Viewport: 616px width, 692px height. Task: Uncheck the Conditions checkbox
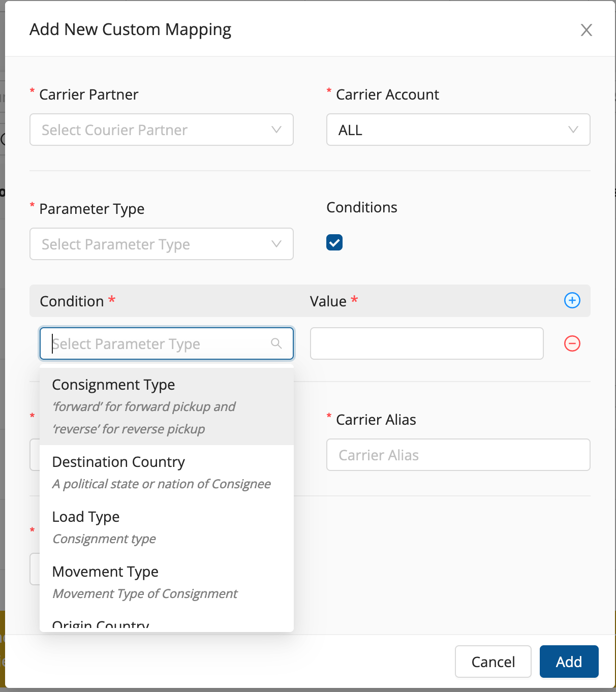pos(334,242)
